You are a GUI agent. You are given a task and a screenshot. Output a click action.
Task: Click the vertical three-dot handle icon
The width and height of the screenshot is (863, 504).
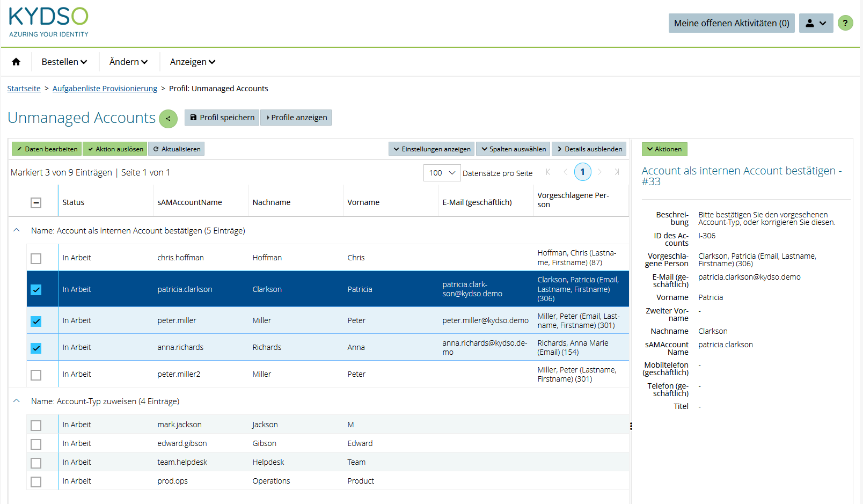(x=631, y=427)
